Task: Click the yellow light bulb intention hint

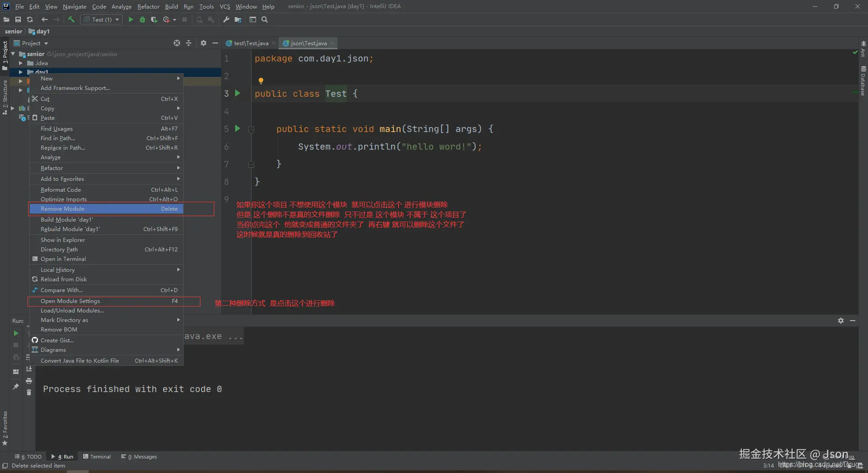Action: tap(261, 81)
